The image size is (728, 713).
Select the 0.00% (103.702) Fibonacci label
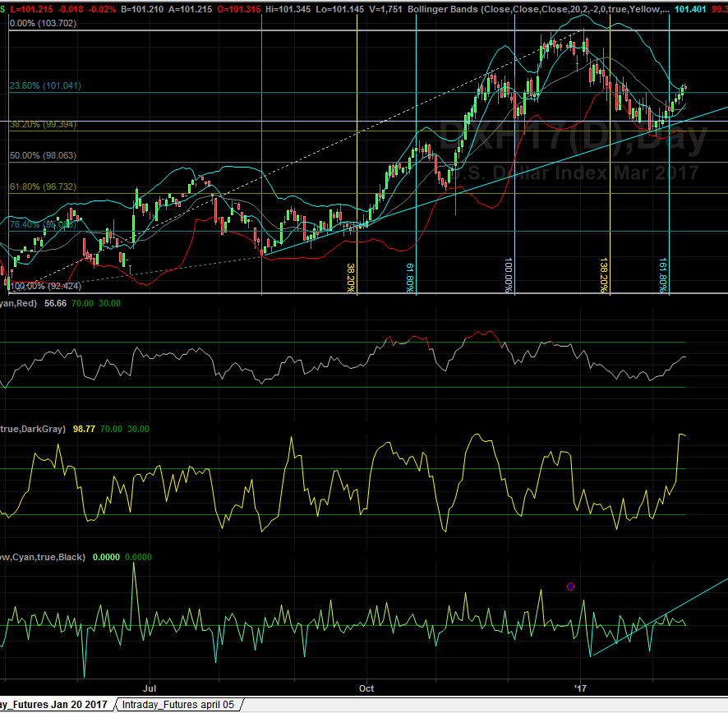(43, 24)
